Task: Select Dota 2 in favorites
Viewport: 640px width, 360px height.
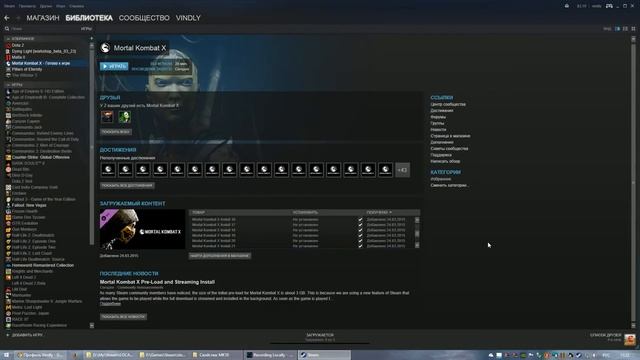Action: 18,45
